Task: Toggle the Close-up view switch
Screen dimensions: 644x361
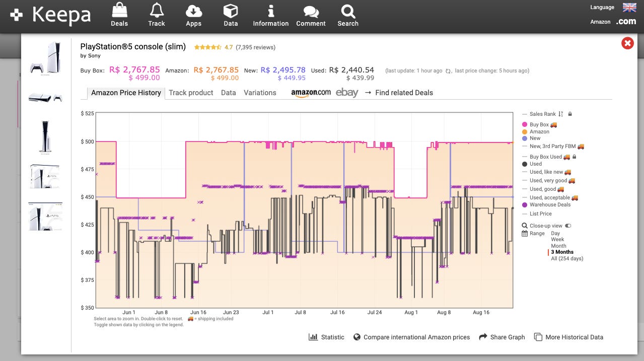Action: (568, 226)
